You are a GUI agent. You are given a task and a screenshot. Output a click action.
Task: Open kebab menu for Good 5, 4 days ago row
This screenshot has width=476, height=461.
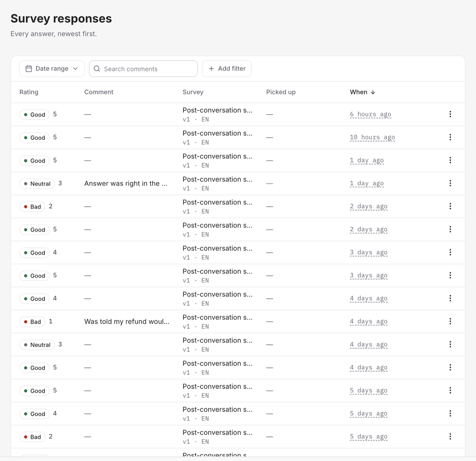tap(450, 367)
